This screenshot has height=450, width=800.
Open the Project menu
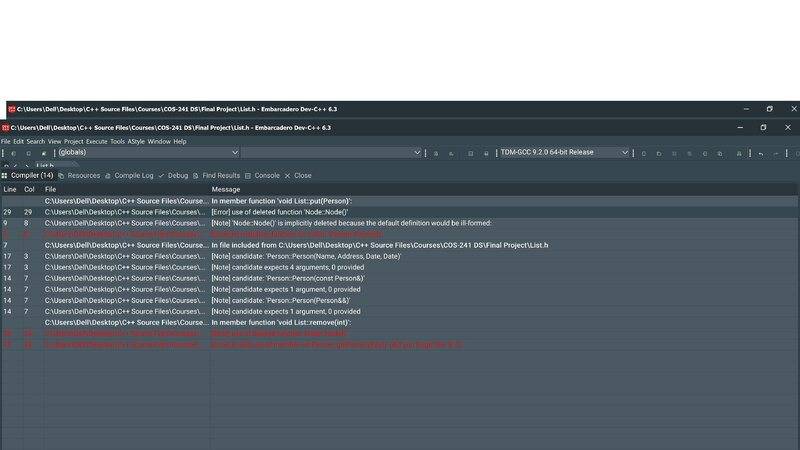click(72, 142)
